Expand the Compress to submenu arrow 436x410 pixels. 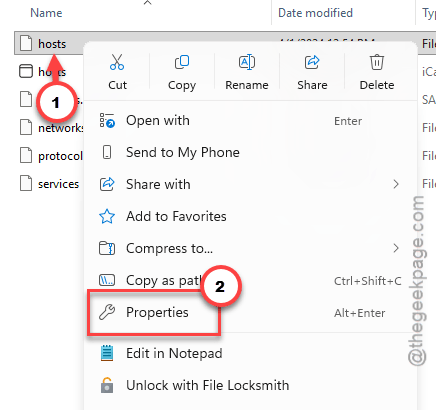[x=396, y=248]
